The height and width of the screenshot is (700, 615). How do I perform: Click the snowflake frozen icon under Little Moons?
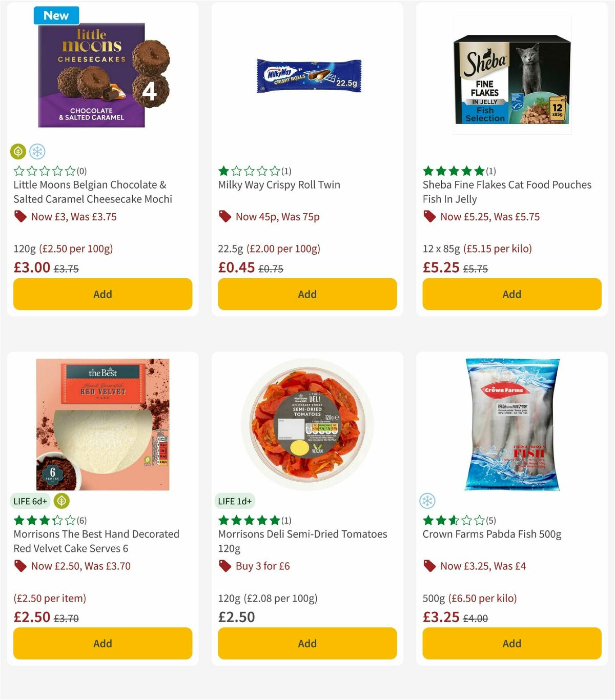pos(37,152)
